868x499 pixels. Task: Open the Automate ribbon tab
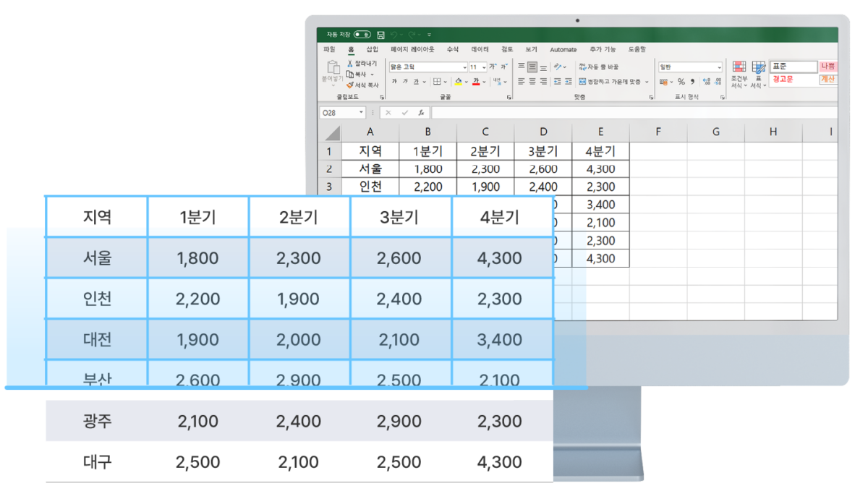[x=563, y=49]
